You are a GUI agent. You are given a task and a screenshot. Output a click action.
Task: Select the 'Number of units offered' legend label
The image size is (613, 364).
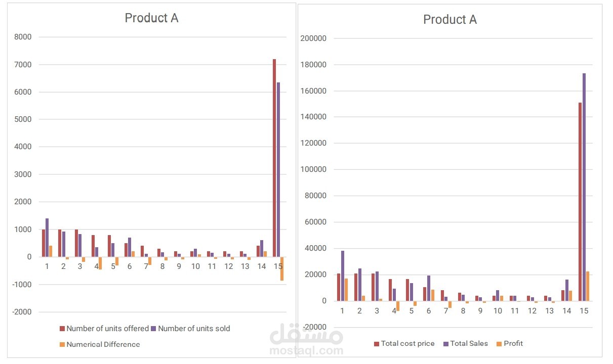107,329
